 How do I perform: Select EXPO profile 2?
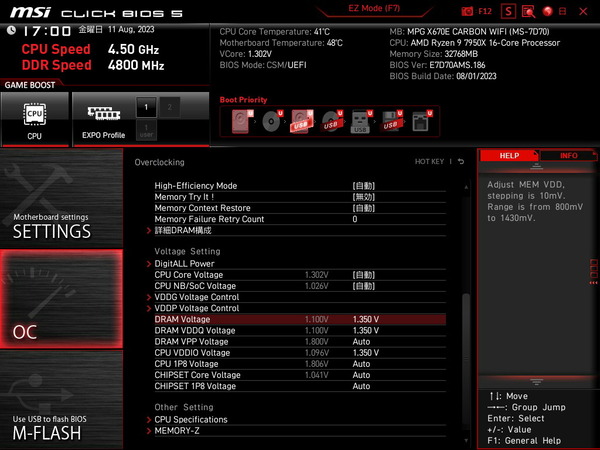click(170, 107)
